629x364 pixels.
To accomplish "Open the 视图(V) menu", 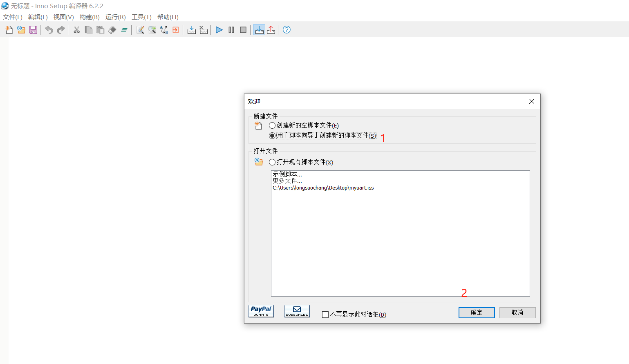I will pos(64,17).
